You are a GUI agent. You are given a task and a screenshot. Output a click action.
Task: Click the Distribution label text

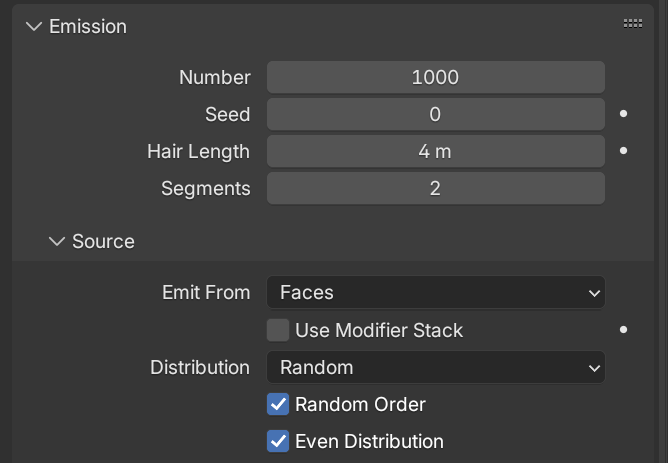click(x=200, y=367)
